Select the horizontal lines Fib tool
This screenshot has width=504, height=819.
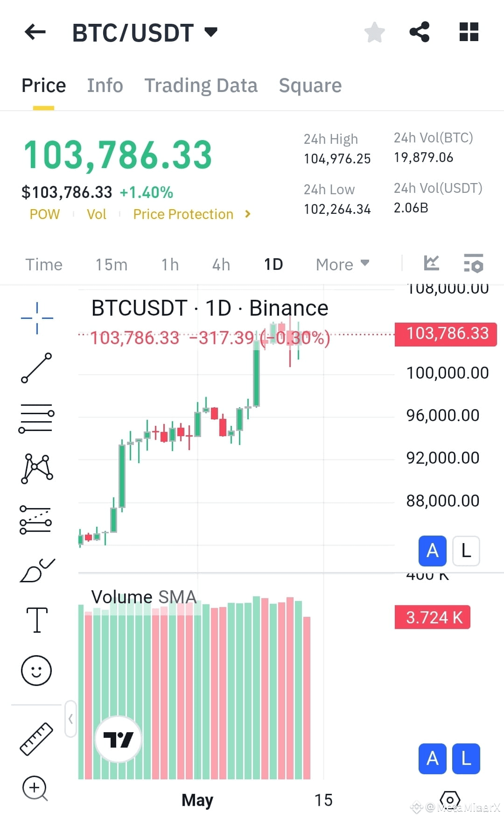click(36, 418)
